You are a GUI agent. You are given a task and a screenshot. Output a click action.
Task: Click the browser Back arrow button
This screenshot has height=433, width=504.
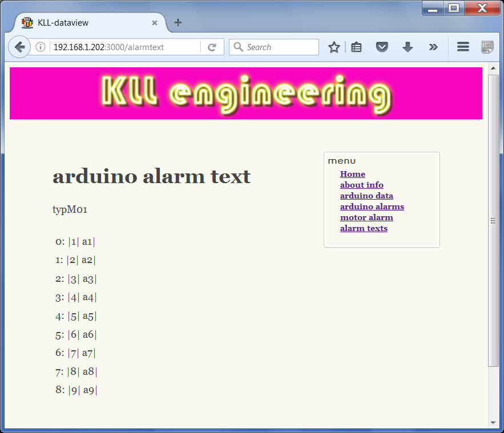point(19,47)
